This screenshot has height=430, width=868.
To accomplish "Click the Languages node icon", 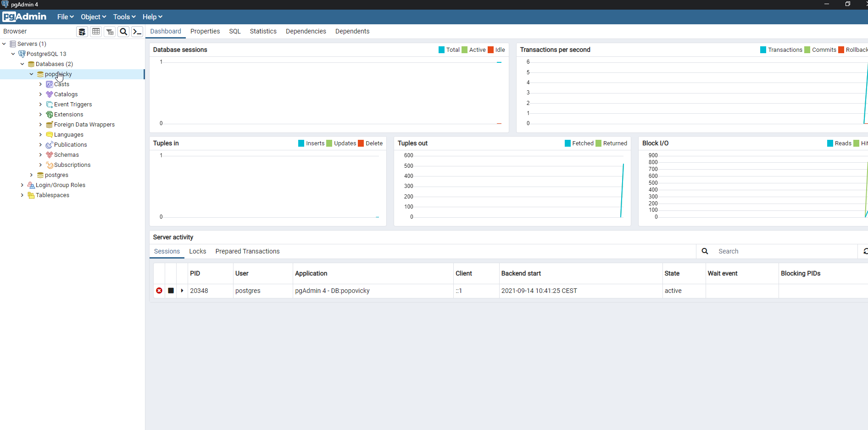I will pyautogui.click(x=50, y=135).
